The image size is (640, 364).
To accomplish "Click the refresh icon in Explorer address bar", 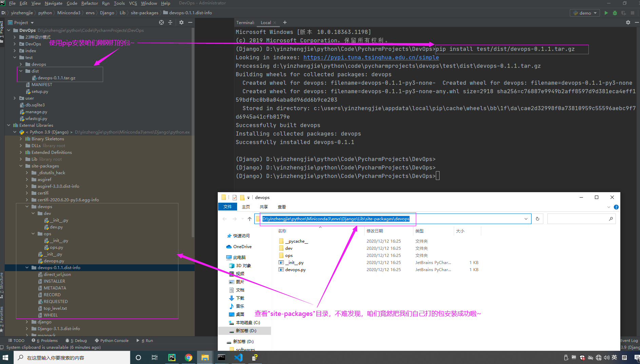I will 538,219.
